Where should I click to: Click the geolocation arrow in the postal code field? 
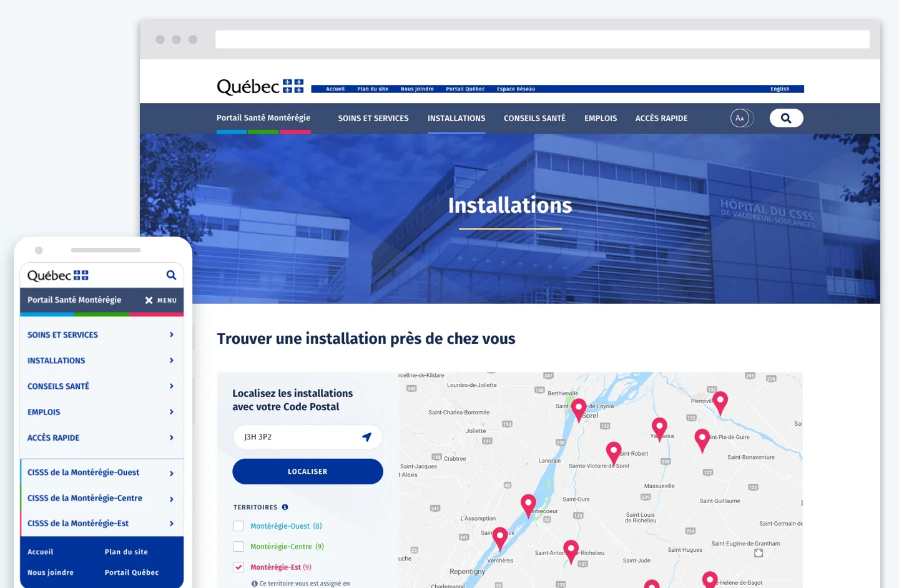click(x=367, y=437)
